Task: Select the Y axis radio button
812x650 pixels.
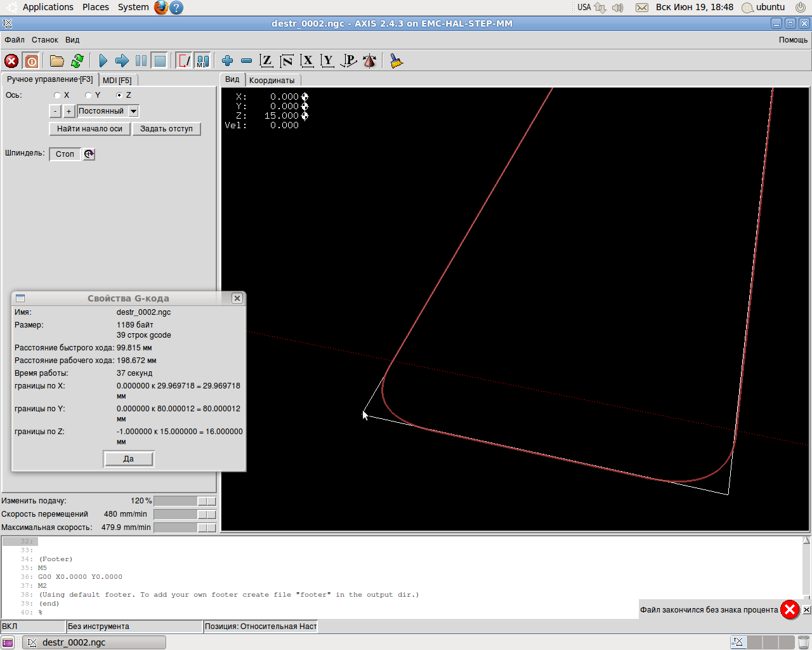Action: pyautogui.click(x=88, y=95)
